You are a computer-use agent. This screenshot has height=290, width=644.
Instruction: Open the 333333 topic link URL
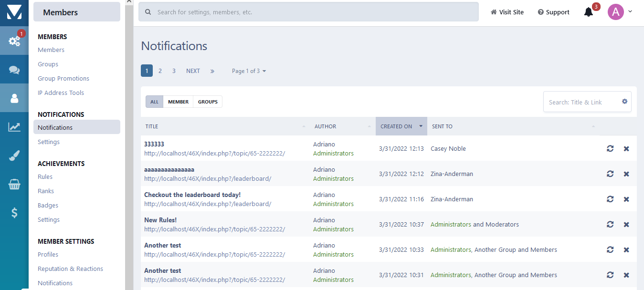[x=214, y=154]
